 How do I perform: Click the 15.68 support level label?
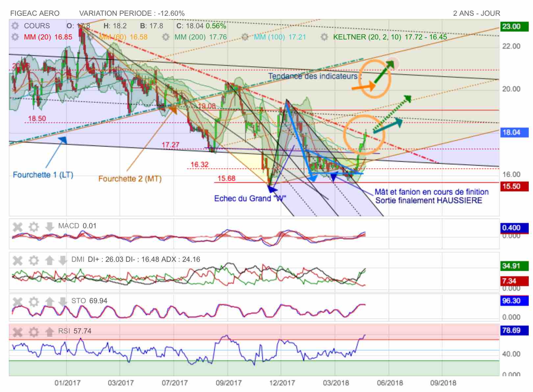(226, 178)
